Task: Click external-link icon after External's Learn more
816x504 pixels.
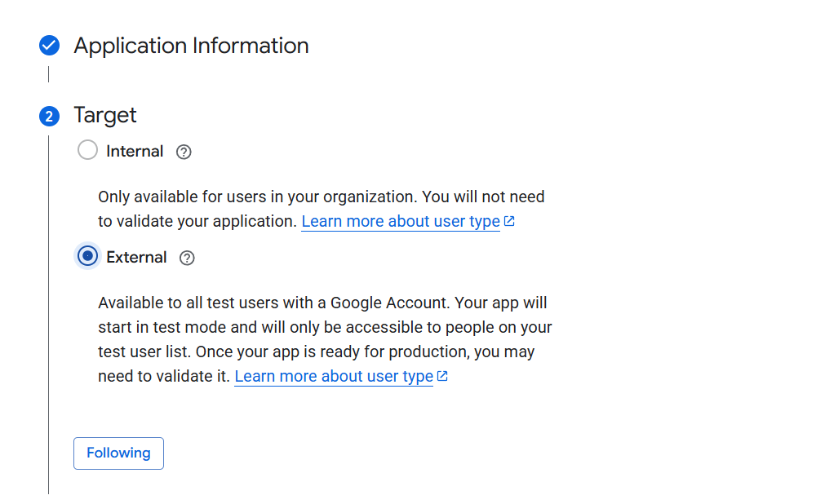Action: point(442,375)
